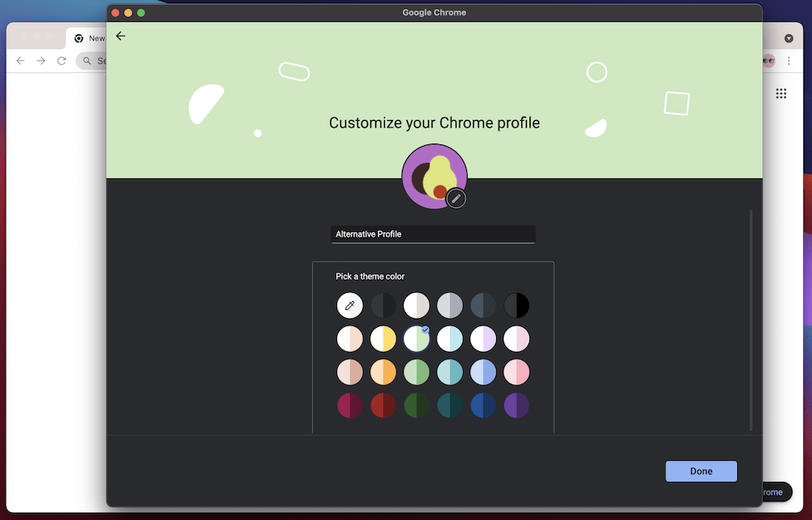Viewport: 812px width, 520px height.
Task: Expand the profile chevron near the toolbar
Action: pos(789,37)
